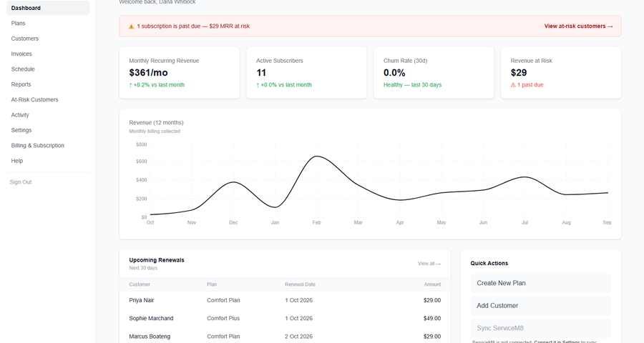
Task: Click the Plan column header
Action: 212,284
